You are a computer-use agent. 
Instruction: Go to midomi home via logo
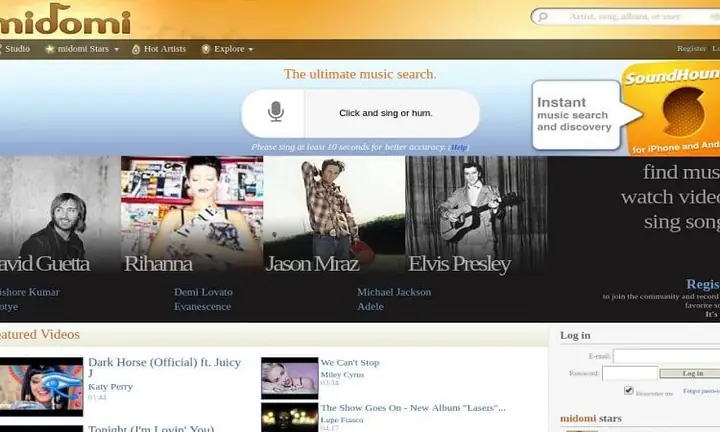pyautogui.click(x=64, y=19)
